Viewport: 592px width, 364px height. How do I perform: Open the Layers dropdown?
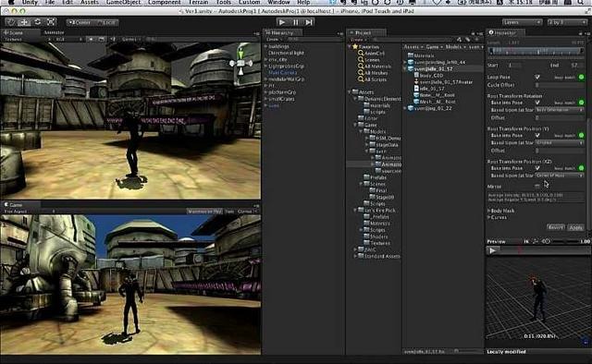[x=522, y=22]
